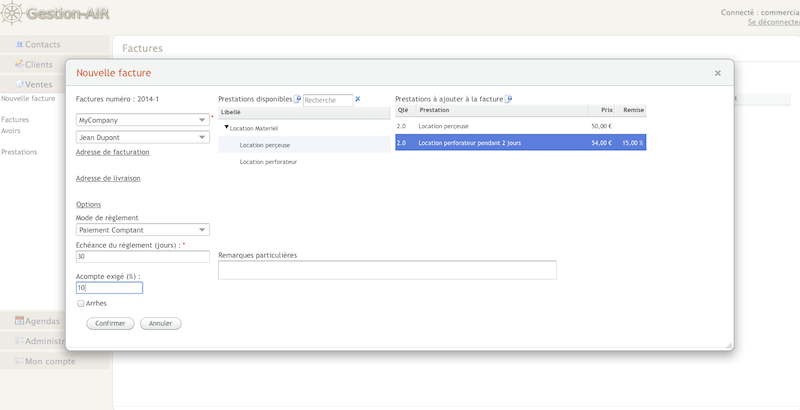Toggle the Arrhes checkbox
This screenshot has width=800, height=410.
81,303
